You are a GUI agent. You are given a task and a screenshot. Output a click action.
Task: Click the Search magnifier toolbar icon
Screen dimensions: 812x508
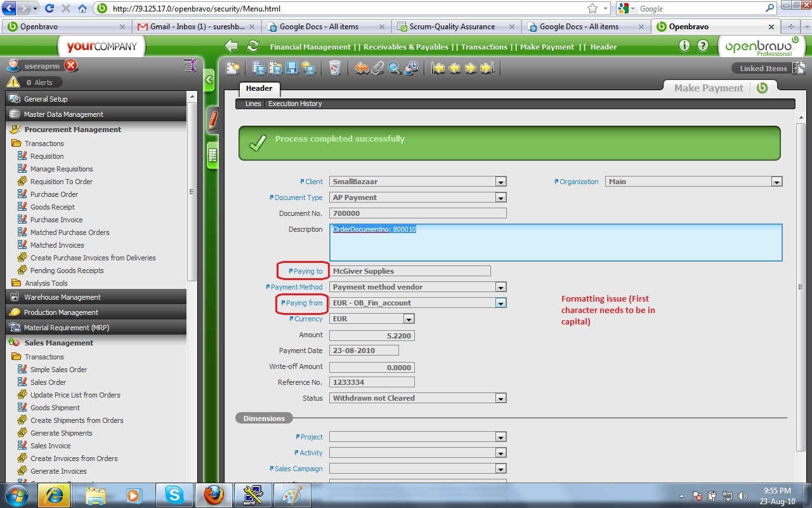pyautogui.click(x=395, y=68)
